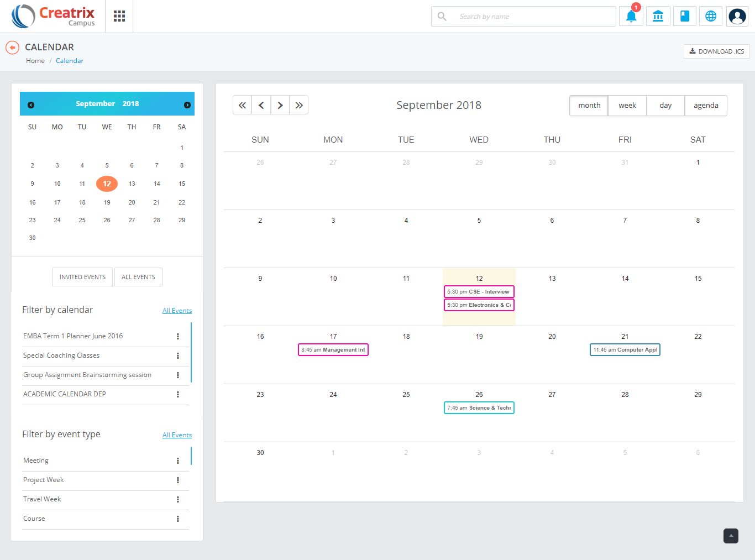Click All Events link under Filter by calendar

pos(177,311)
